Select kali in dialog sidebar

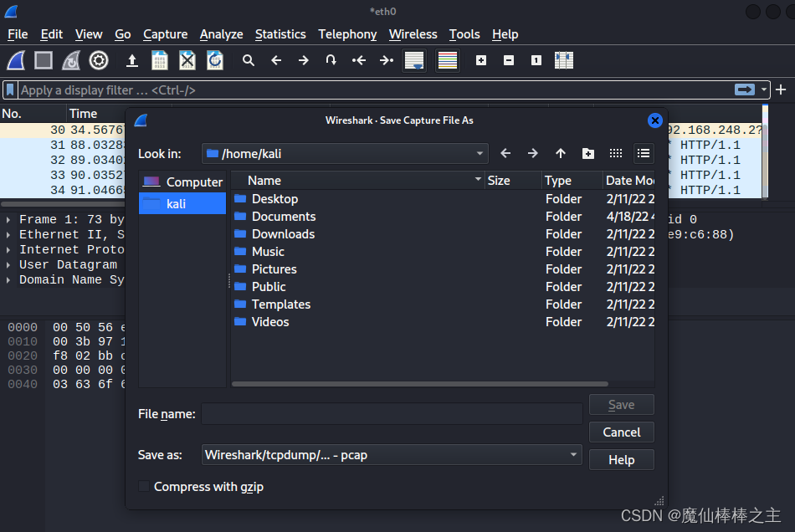[x=182, y=203]
